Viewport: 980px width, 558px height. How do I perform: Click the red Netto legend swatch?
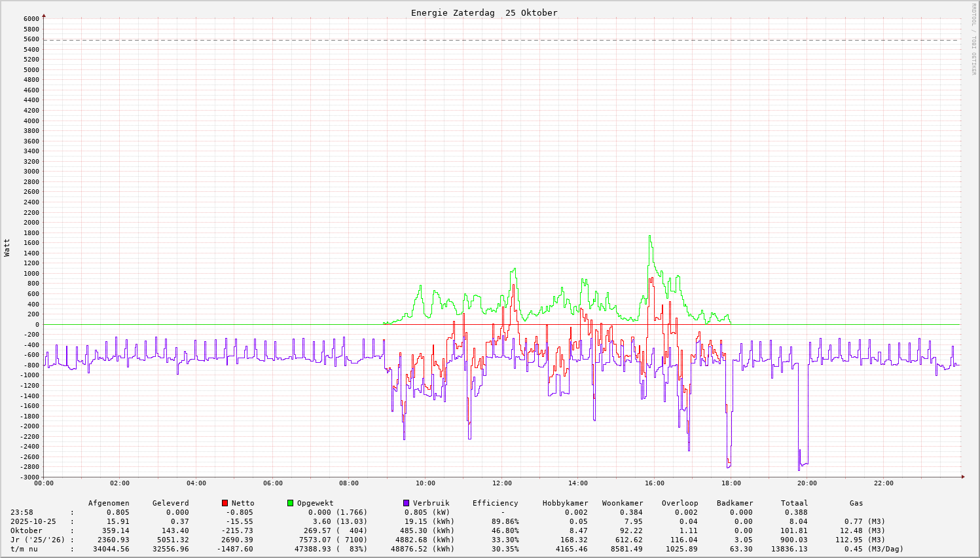click(225, 503)
